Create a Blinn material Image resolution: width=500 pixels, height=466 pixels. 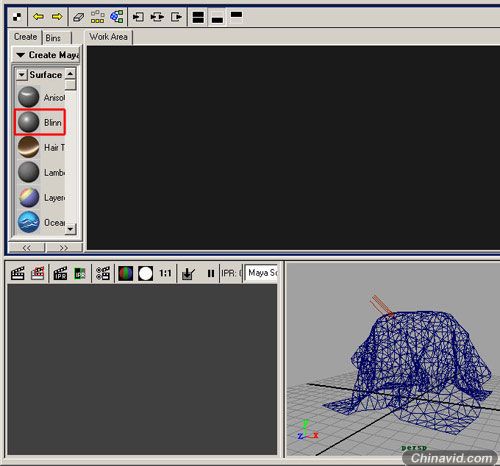pos(40,122)
